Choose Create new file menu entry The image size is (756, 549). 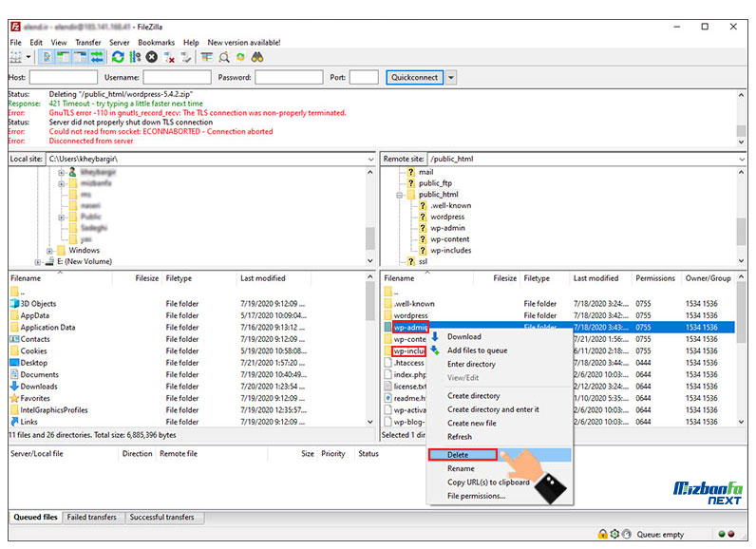(x=500, y=423)
